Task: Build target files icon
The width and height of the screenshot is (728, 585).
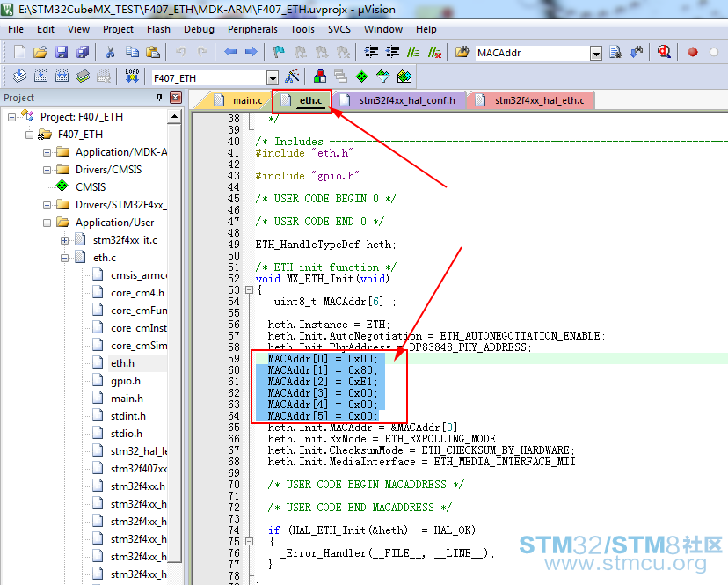Action: (x=40, y=77)
